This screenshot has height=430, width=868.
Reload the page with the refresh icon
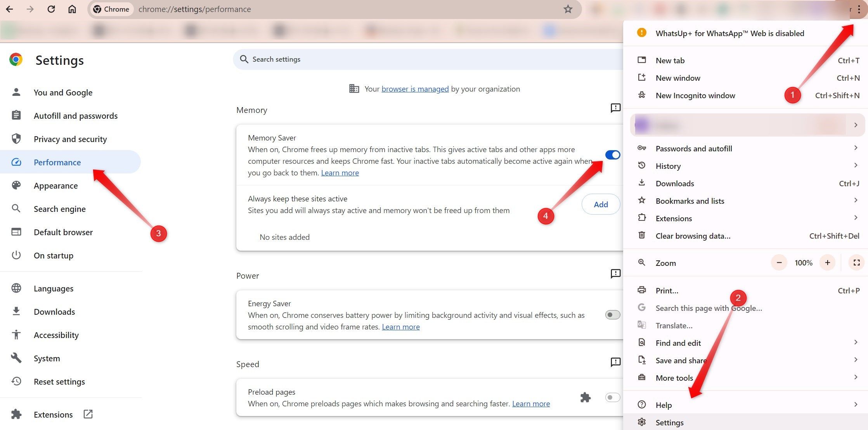click(x=51, y=9)
